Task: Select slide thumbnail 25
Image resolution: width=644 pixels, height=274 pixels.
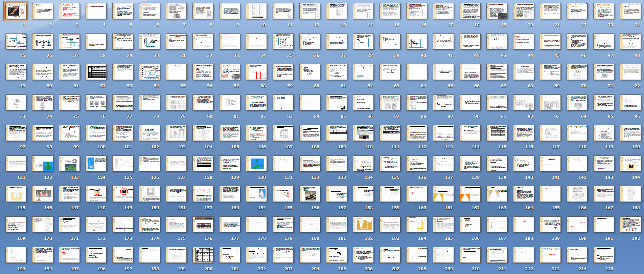Action: pyautogui.click(x=16, y=42)
